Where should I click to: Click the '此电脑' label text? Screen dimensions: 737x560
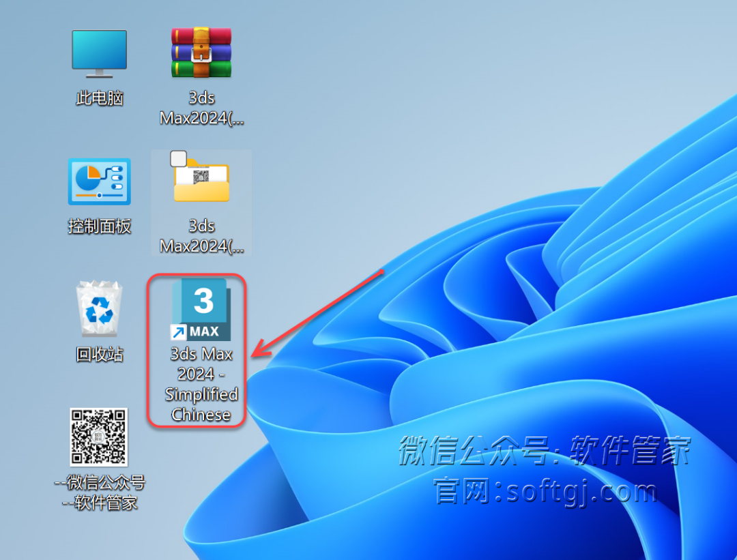pos(99,98)
